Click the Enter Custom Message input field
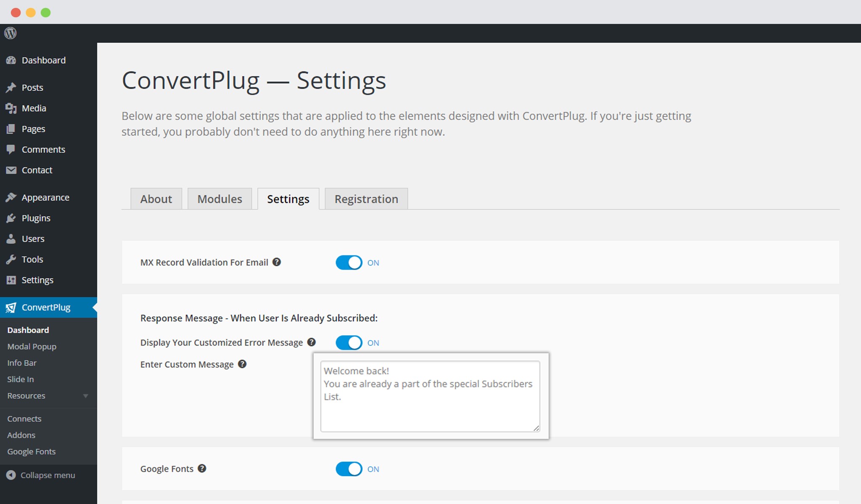 (429, 396)
